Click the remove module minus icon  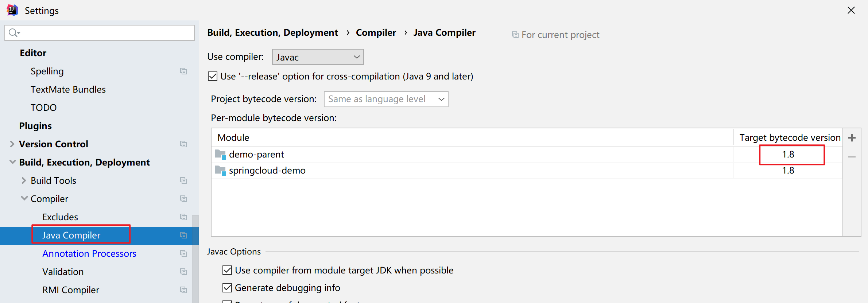click(x=852, y=157)
